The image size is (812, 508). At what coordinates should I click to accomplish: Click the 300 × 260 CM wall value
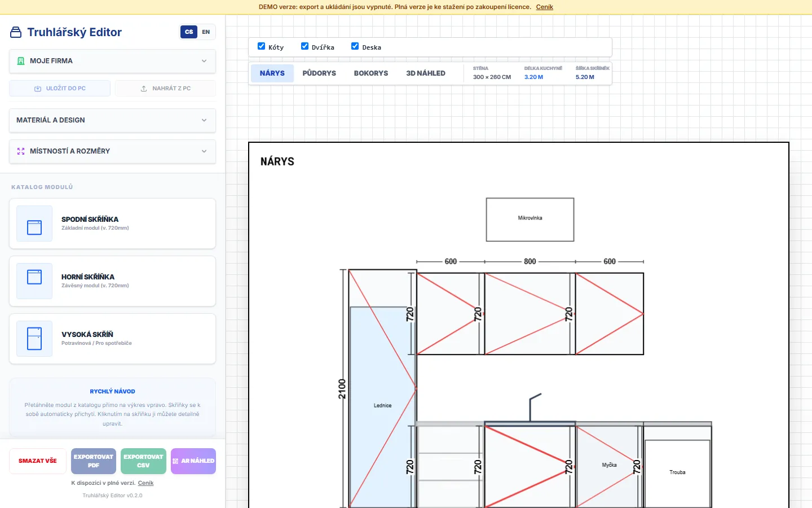tap(492, 77)
